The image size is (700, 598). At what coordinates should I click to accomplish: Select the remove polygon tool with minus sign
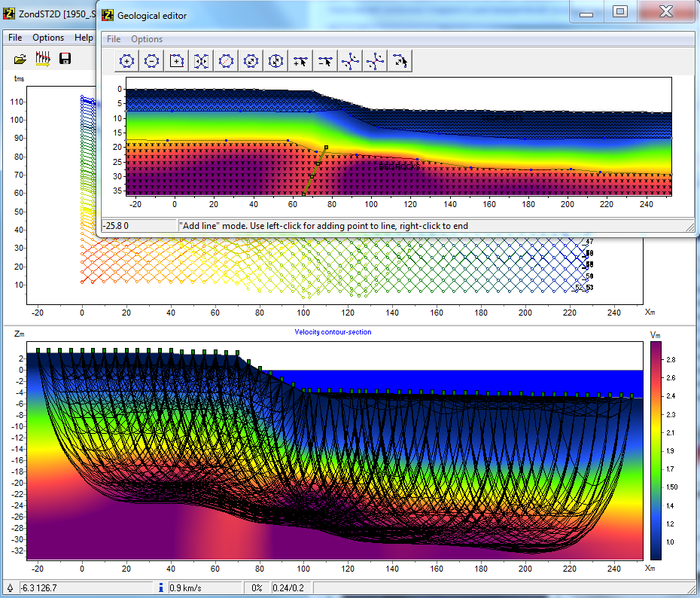coord(152,62)
